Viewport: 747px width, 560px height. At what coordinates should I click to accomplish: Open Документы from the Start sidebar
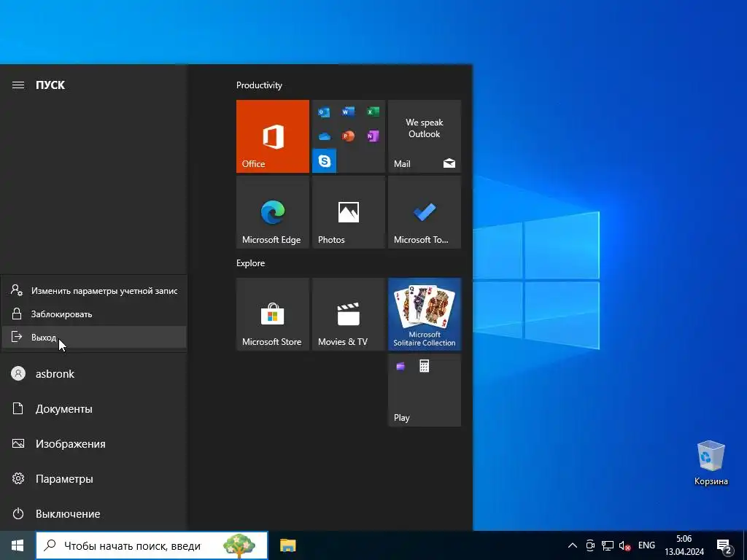(x=93, y=408)
